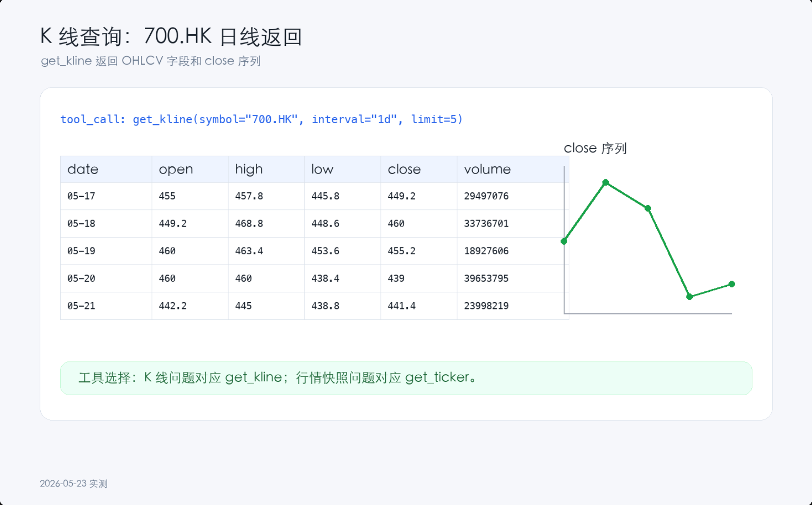Click the close value "455.2"
The image size is (812, 505).
pyautogui.click(x=401, y=251)
